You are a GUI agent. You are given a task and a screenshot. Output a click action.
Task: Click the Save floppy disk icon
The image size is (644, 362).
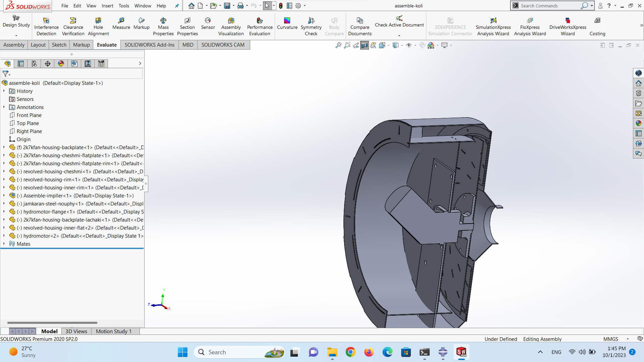coord(227,6)
